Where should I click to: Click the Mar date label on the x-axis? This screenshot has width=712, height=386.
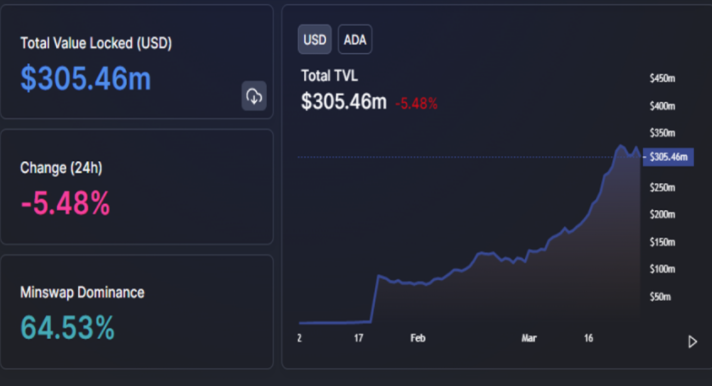tap(529, 338)
